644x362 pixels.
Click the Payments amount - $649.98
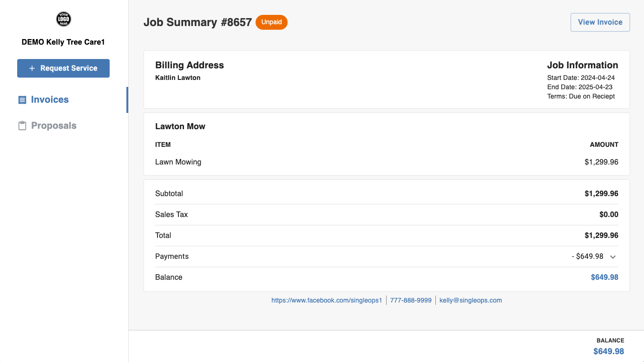(x=587, y=257)
